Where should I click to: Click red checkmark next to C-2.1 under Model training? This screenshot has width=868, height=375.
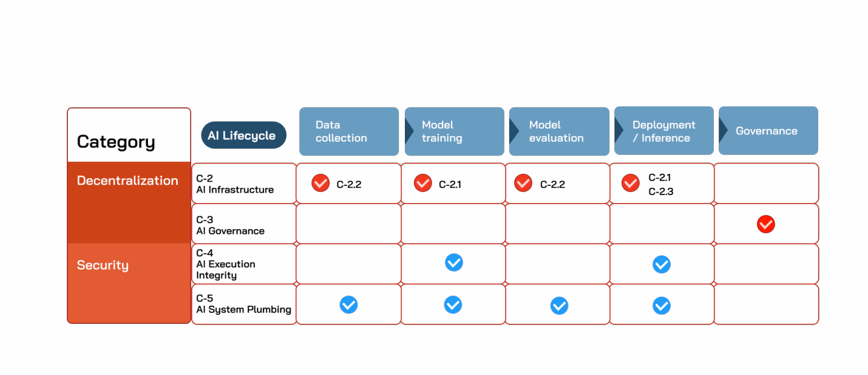coord(423,183)
